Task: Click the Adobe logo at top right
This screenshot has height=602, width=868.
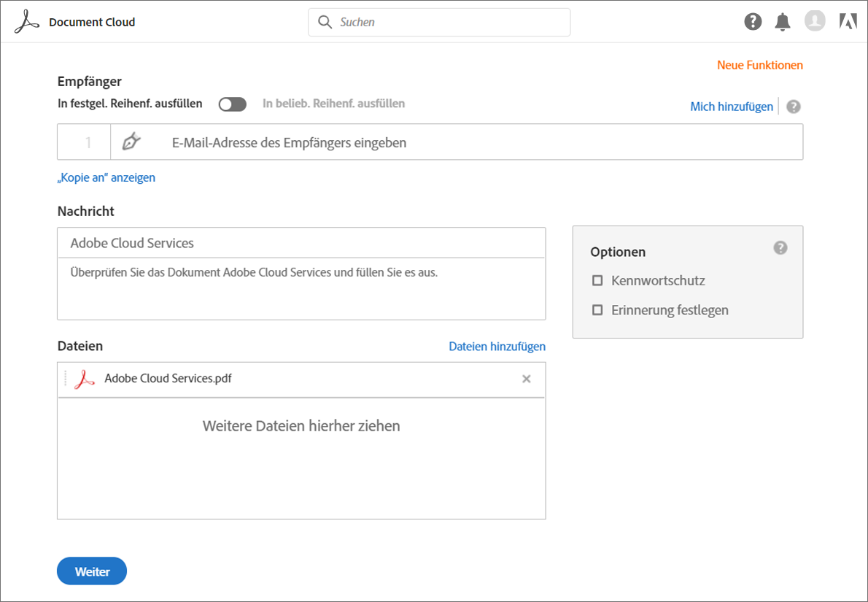Action: (848, 21)
